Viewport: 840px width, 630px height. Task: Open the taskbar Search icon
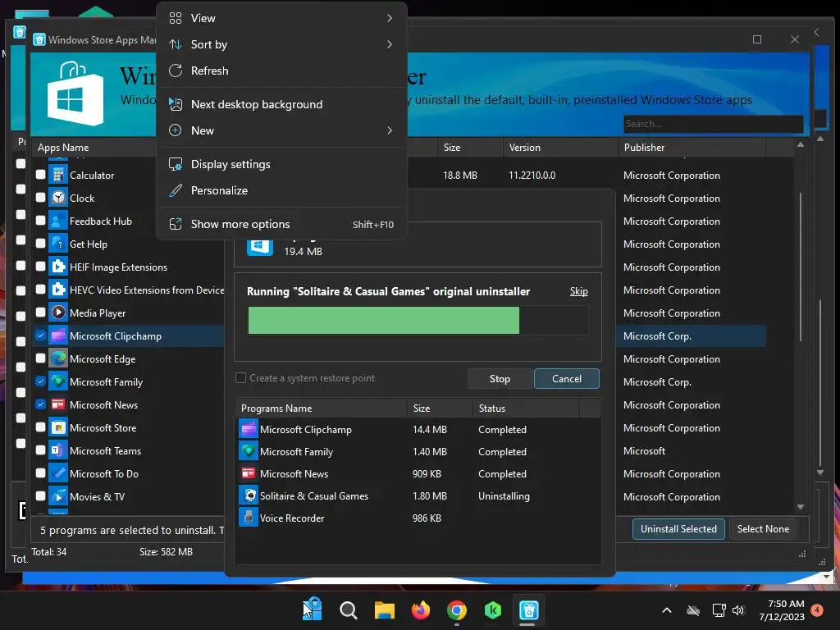[348, 609]
